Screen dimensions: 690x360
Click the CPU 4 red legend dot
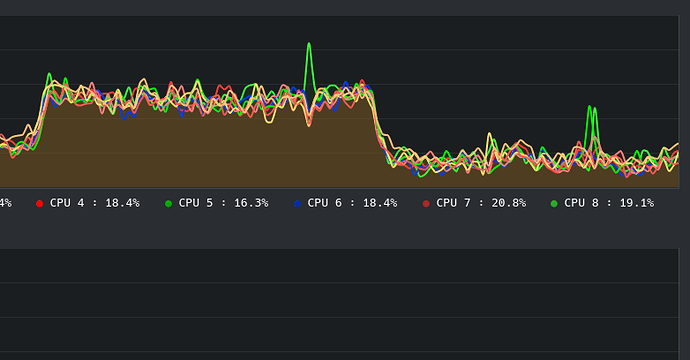tap(40, 203)
